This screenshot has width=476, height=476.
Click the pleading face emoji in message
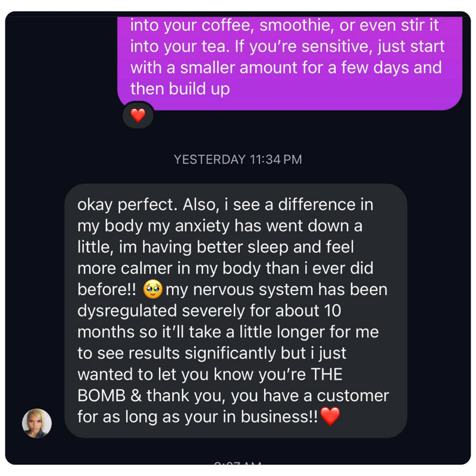[x=153, y=289]
